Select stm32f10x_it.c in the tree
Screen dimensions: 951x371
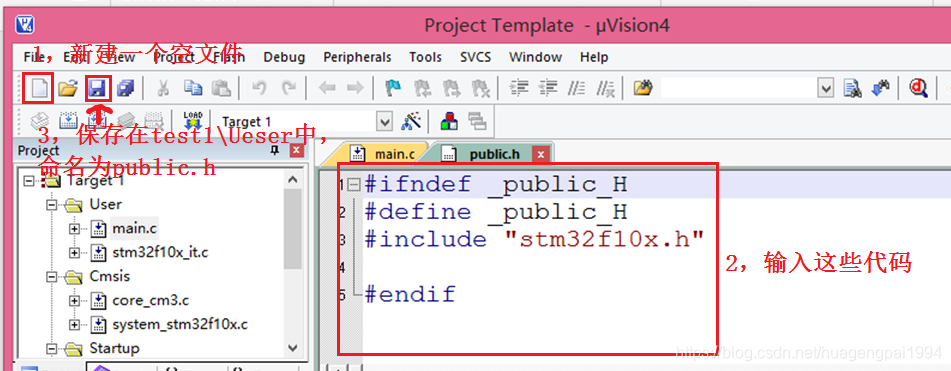point(160,253)
